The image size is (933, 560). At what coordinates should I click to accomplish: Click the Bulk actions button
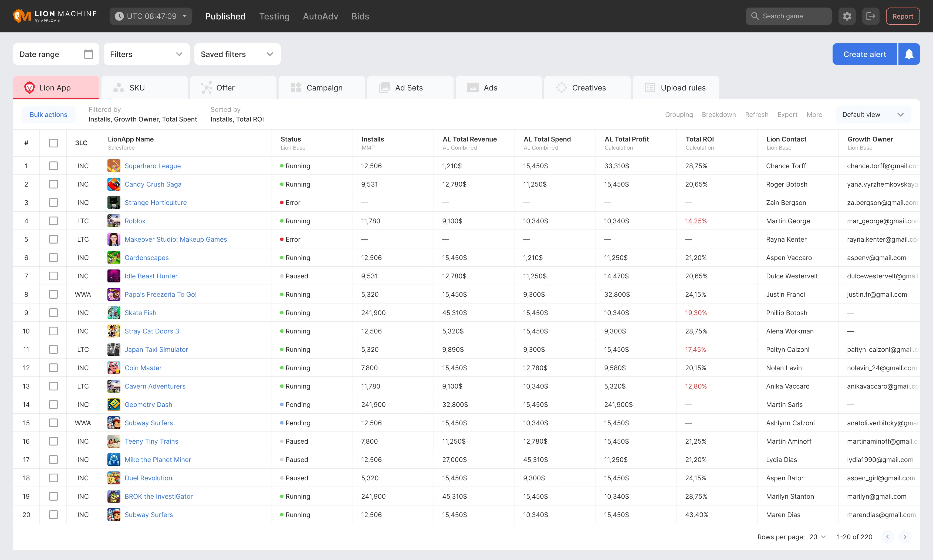point(48,114)
